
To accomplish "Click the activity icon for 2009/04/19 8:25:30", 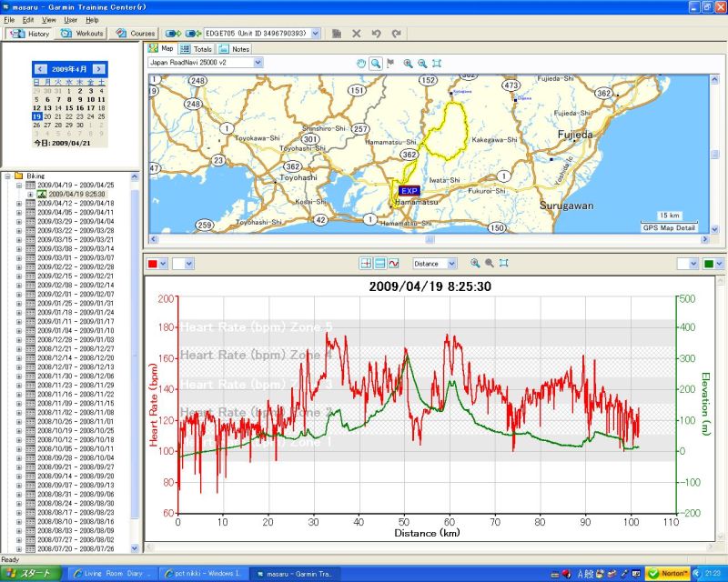I will pos(42,194).
